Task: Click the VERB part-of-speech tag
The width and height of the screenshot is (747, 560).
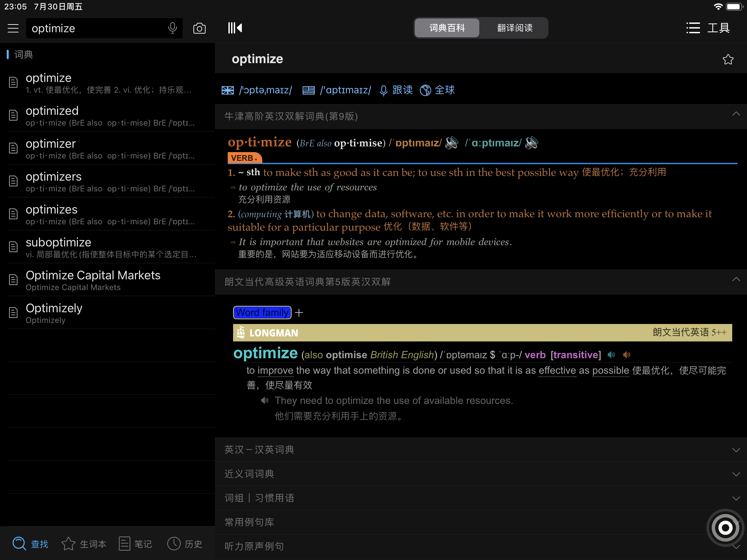Action: pos(245,158)
